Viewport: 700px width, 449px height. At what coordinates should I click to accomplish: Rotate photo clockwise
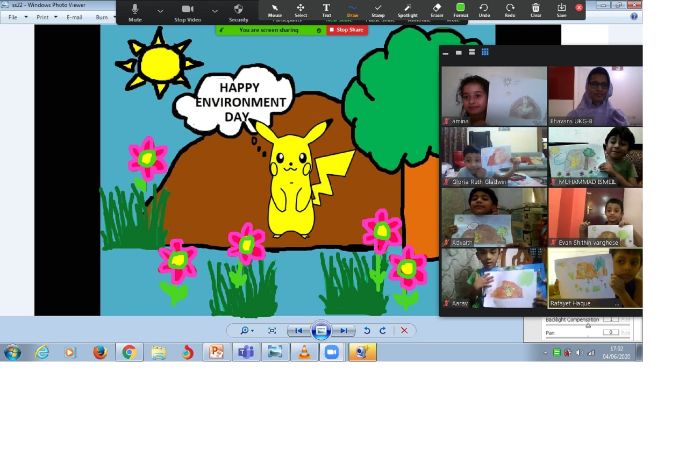pos(383,331)
